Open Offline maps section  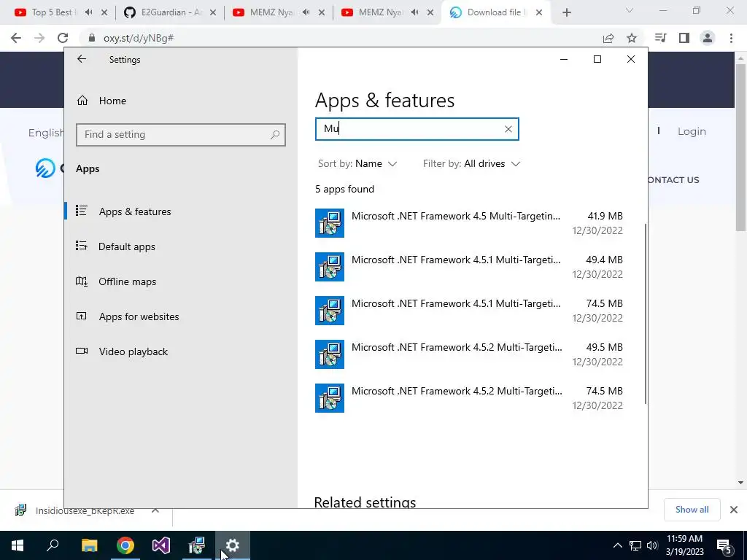coord(181,281)
